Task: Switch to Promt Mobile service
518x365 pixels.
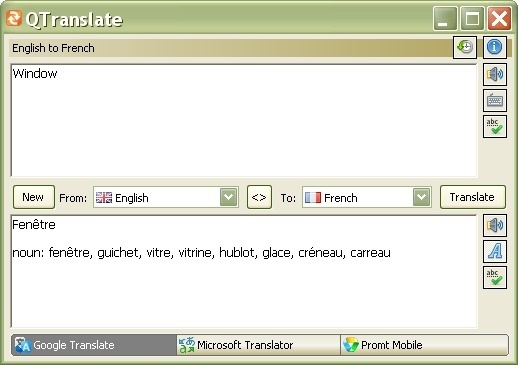Action: tap(424, 345)
